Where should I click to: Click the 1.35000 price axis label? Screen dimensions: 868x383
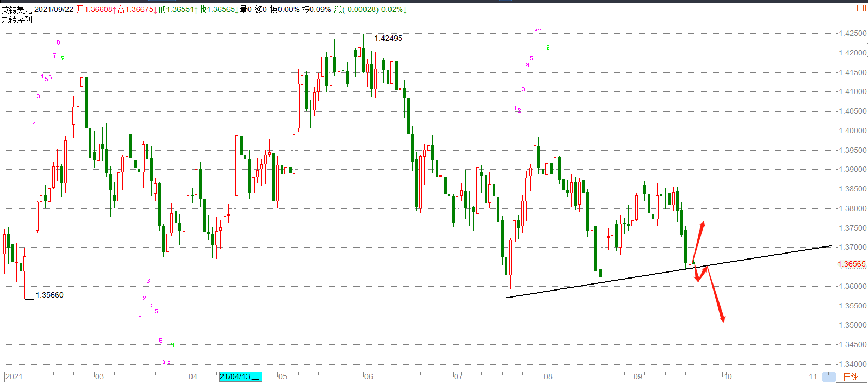852,325
